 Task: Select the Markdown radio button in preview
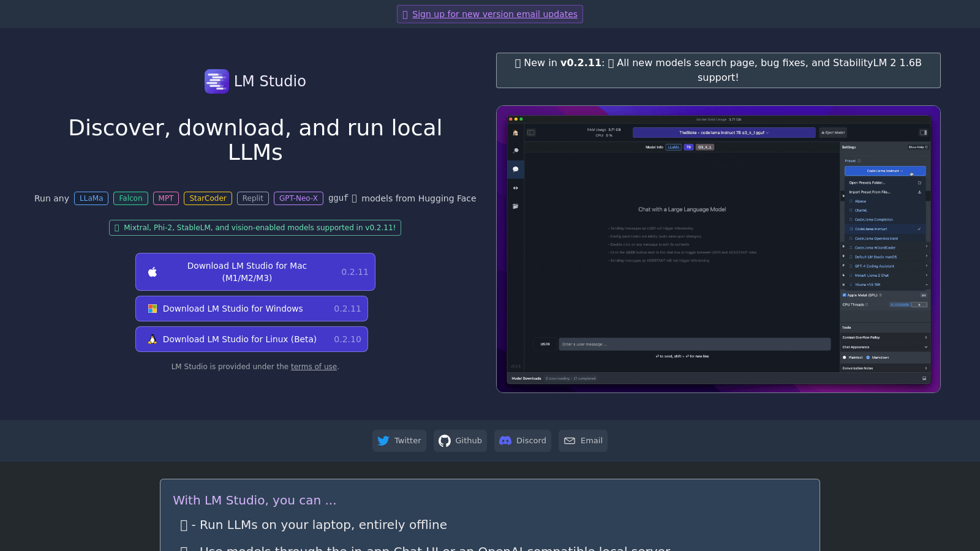point(868,358)
